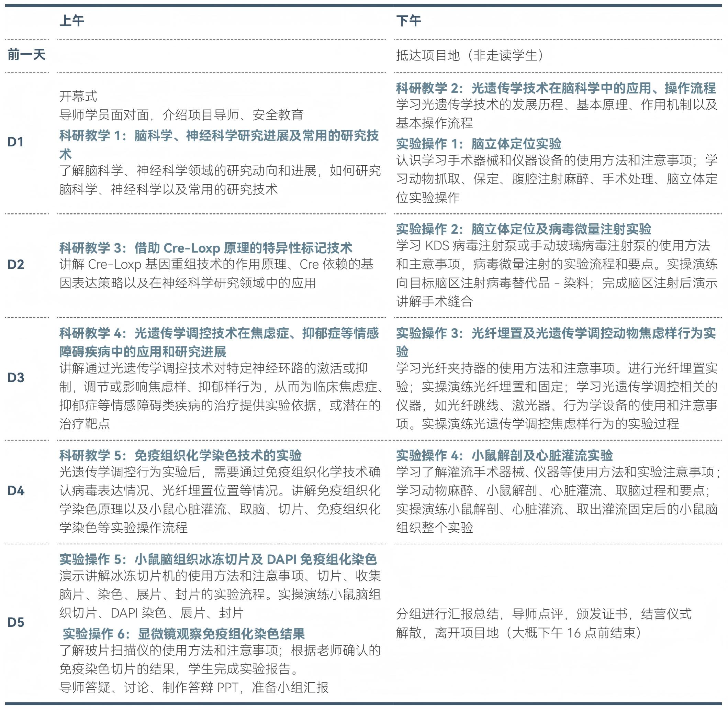Click the 下午 column header
This screenshot has width=728, height=710.
click(x=408, y=21)
